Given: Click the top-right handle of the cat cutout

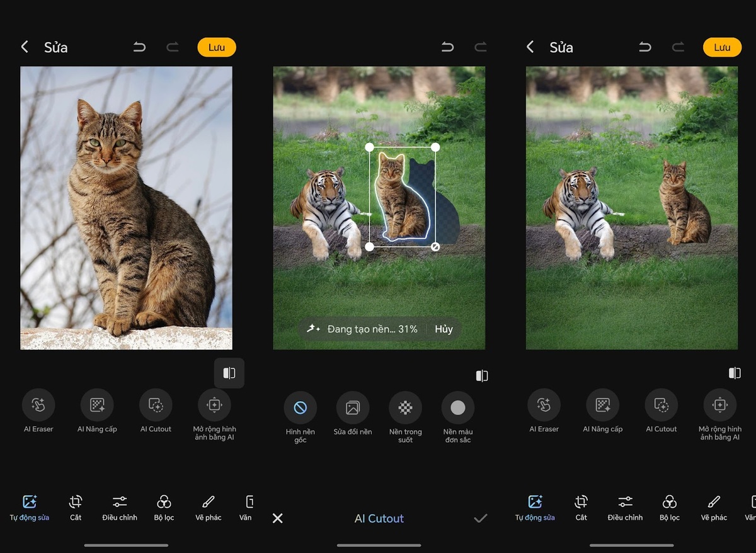Looking at the screenshot, I should click(435, 147).
